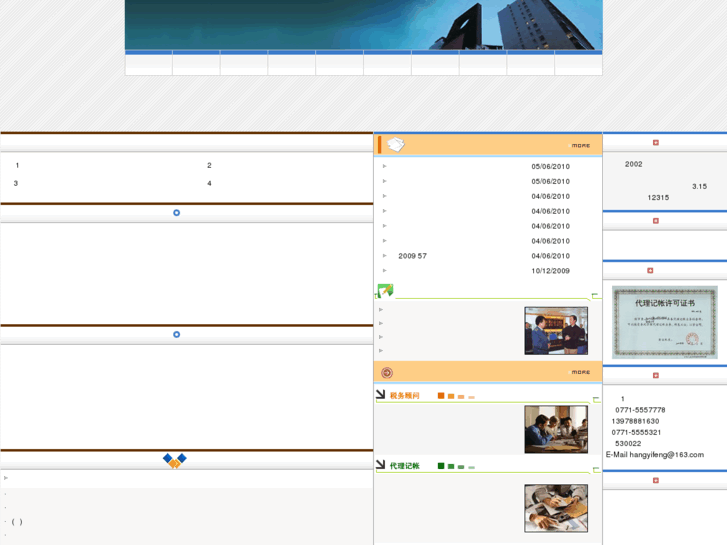The image size is (727, 545).
Task: Click the fax number 0771-5555321
Action: 636,432
